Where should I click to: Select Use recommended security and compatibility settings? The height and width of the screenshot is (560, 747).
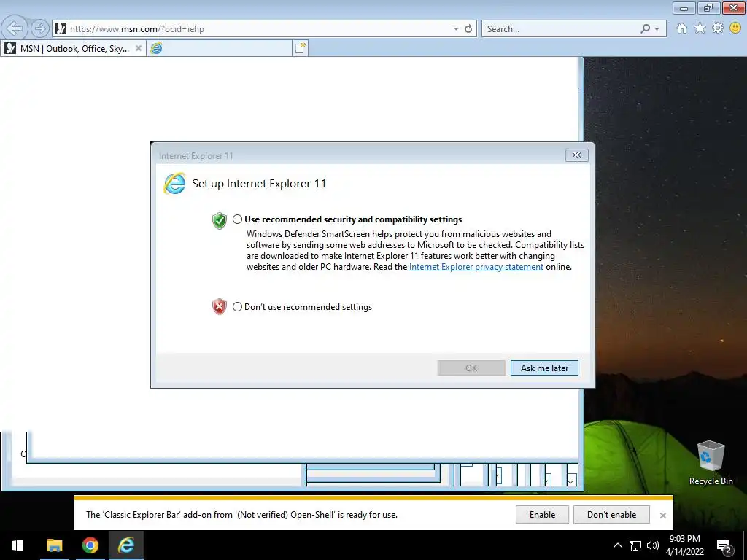click(x=237, y=219)
